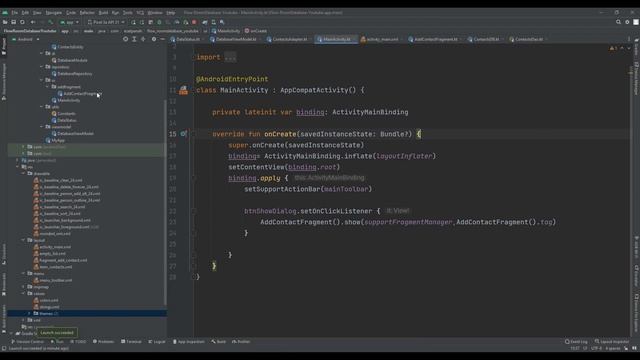This screenshot has height=360, width=640.
Task: Collapse the layout folder in project tree
Action: click(24, 240)
